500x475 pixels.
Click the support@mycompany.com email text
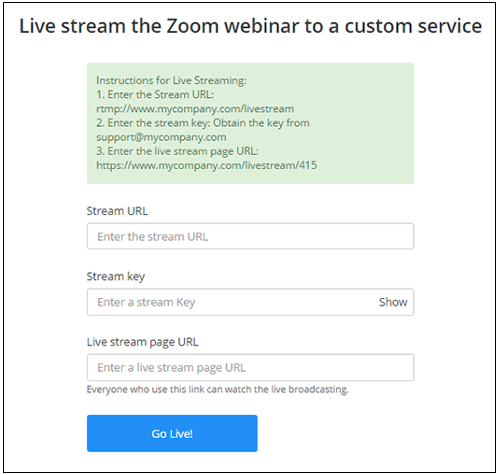(161, 137)
